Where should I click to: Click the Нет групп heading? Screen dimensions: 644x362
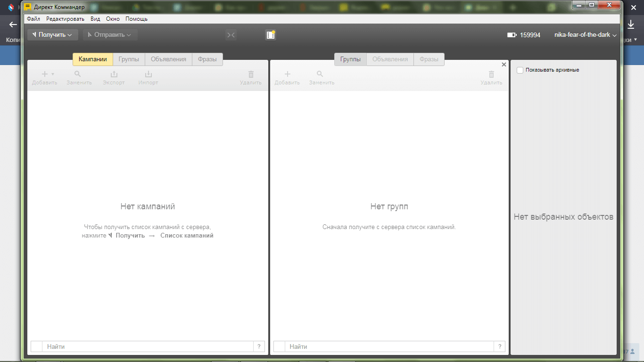(389, 206)
